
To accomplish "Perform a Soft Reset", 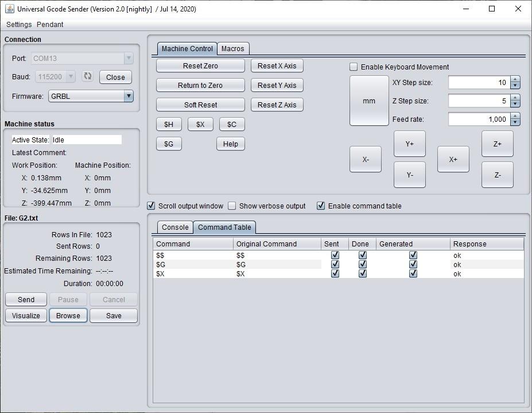I will pyautogui.click(x=200, y=105).
